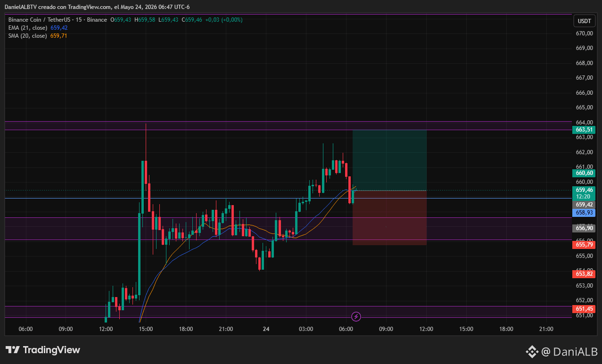Click the 12:20 candle countdown label
Screen dimensions: 602x364
584,197
